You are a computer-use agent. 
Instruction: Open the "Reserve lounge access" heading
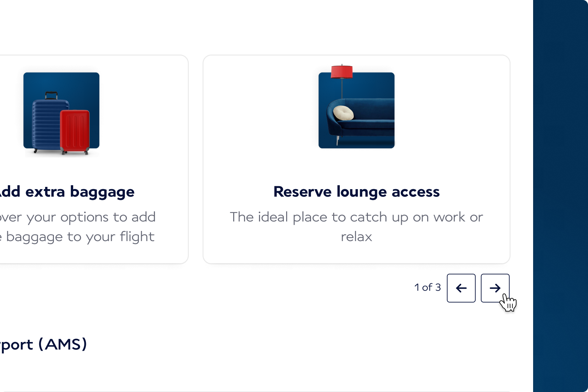point(356,192)
